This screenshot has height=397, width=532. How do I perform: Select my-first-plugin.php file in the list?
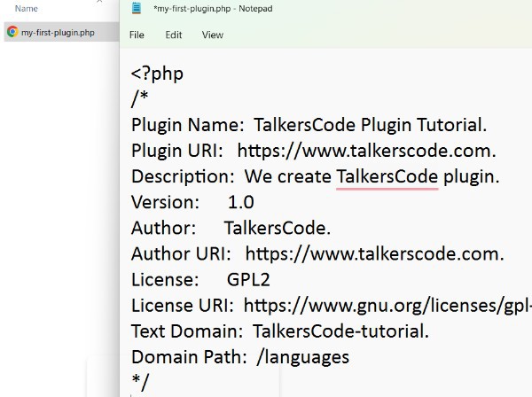(x=61, y=32)
